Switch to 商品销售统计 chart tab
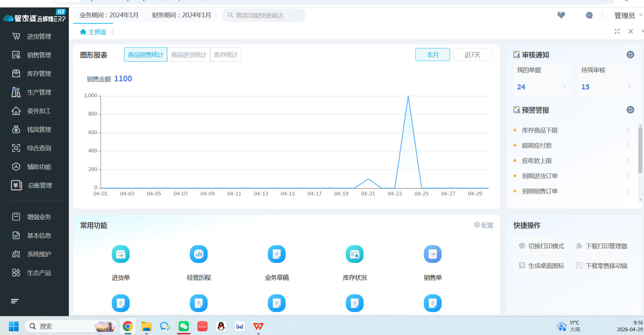The height and width of the screenshot is (335, 644). pos(146,55)
